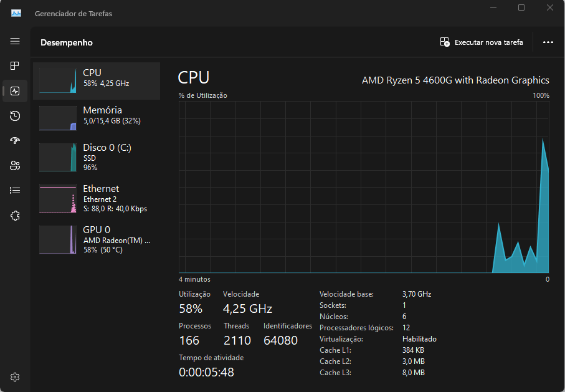Click the Cache L1 384 KB value
565x392 pixels.
[x=413, y=350]
